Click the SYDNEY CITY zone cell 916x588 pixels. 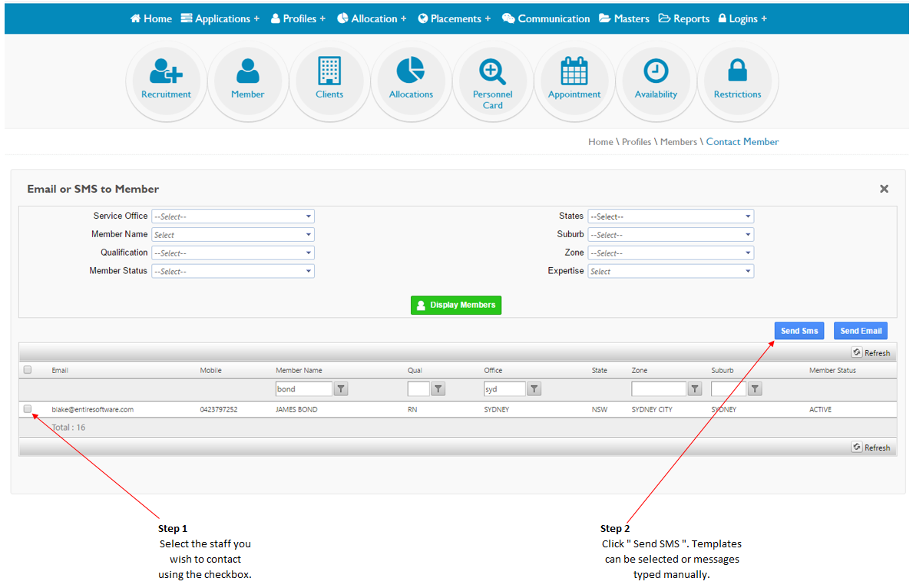pos(652,409)
